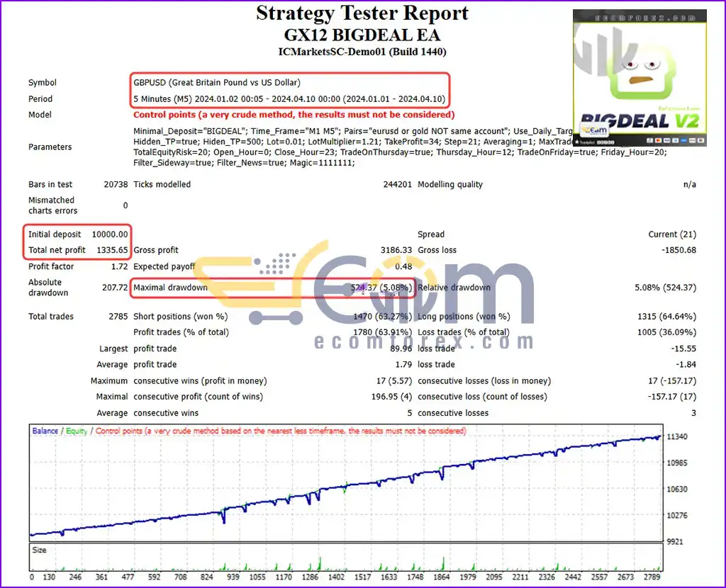The width and height of the screenshot is (726, 588).
Task: Click the Total net profit value 1335.65
Action: point(112,250)
